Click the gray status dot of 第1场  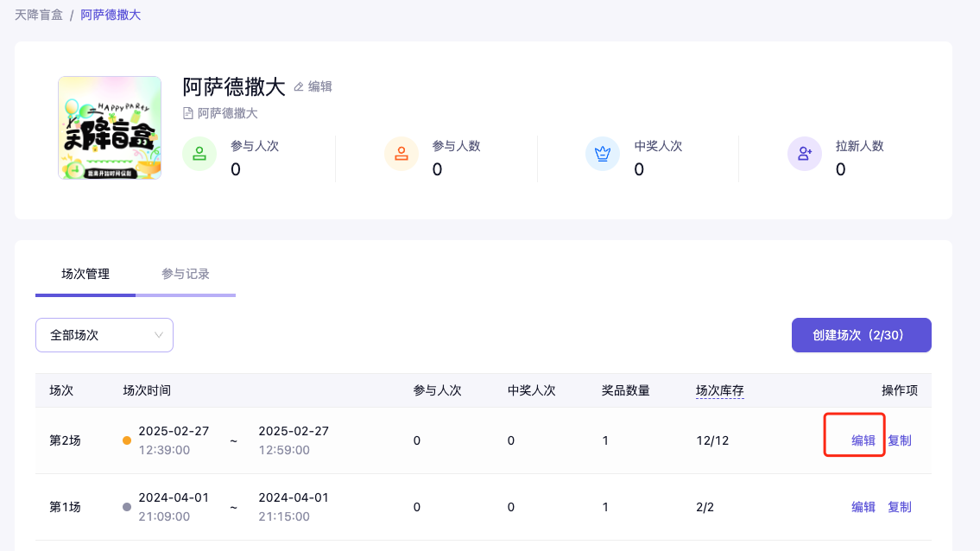pos(127,507)
